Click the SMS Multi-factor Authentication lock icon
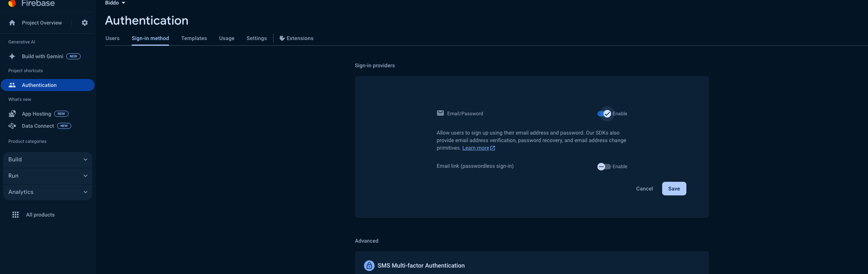This screenshot has height=274, width=868. [369, 266]
